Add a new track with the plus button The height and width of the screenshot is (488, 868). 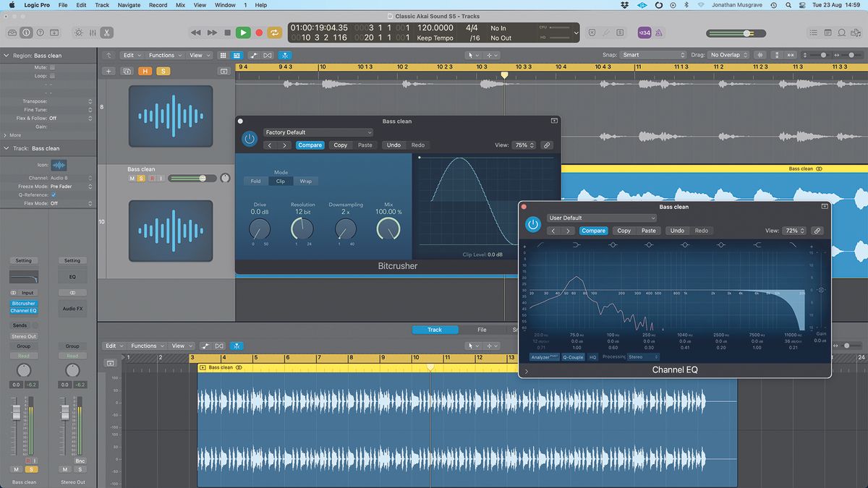[109, 71]
